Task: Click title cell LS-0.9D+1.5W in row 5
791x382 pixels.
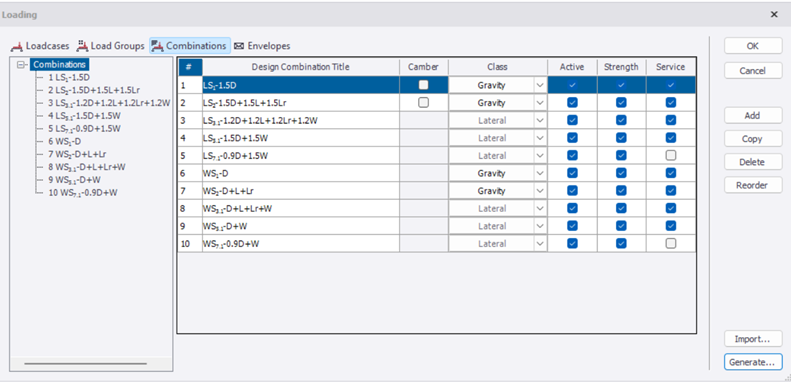Action: (301, 155)
